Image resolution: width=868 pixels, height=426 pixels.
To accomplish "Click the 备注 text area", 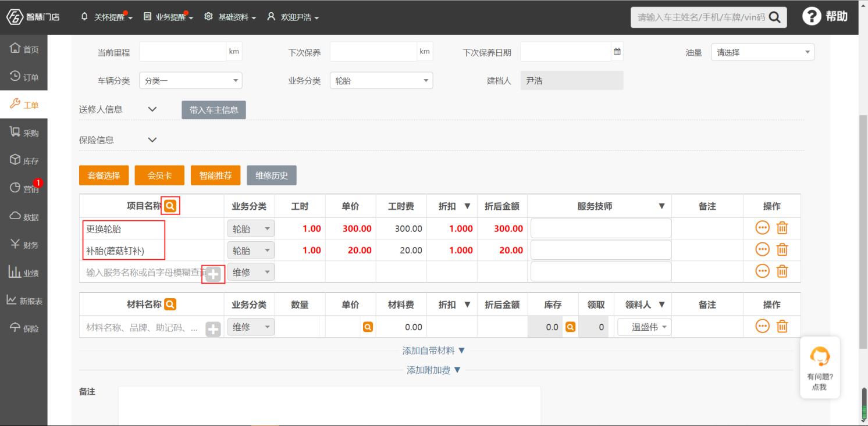I will click(x=329, y=406).
